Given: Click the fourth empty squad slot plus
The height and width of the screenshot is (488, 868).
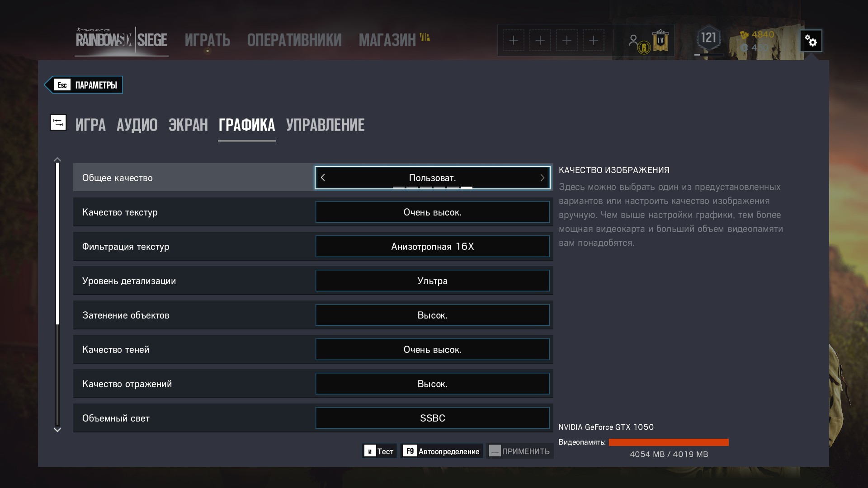Looking at the screenshot, I should pos(594,41).
